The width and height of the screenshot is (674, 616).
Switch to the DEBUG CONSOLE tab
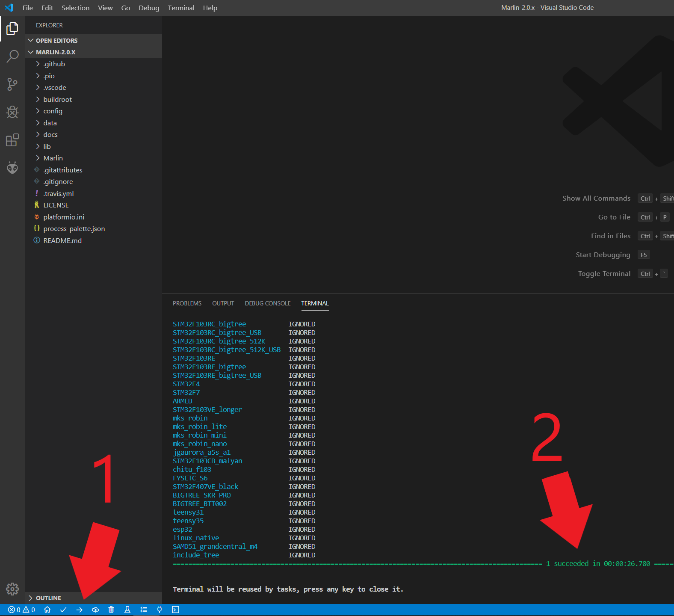click(x=268, y=303)
